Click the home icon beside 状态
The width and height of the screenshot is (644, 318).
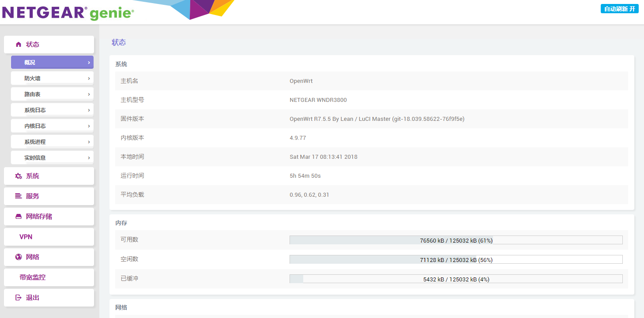tap(19, 45)
